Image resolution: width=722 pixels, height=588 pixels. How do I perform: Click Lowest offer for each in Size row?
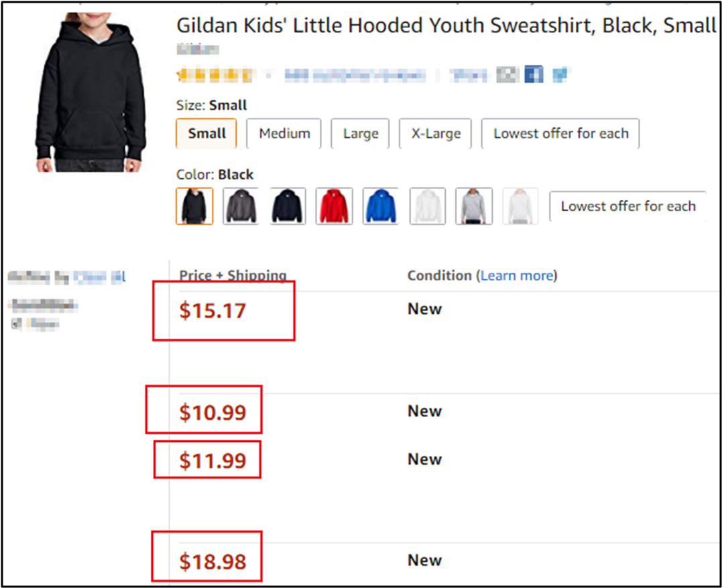click(x=560, y=133)
